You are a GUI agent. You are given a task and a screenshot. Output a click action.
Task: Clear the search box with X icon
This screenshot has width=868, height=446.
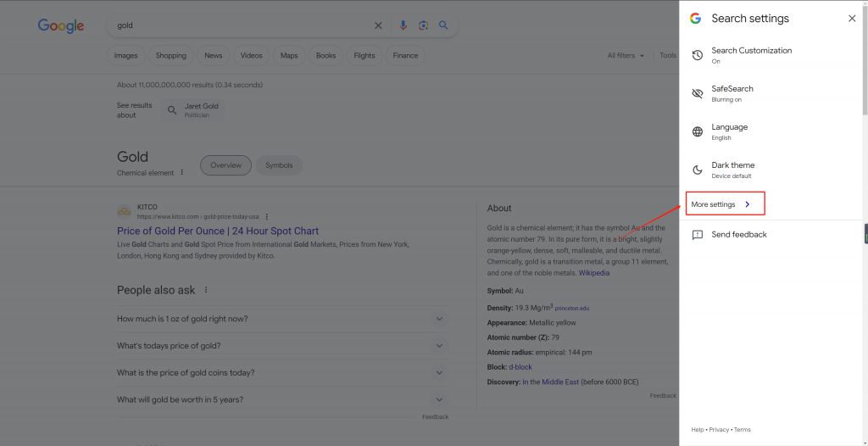click(378, 25)
